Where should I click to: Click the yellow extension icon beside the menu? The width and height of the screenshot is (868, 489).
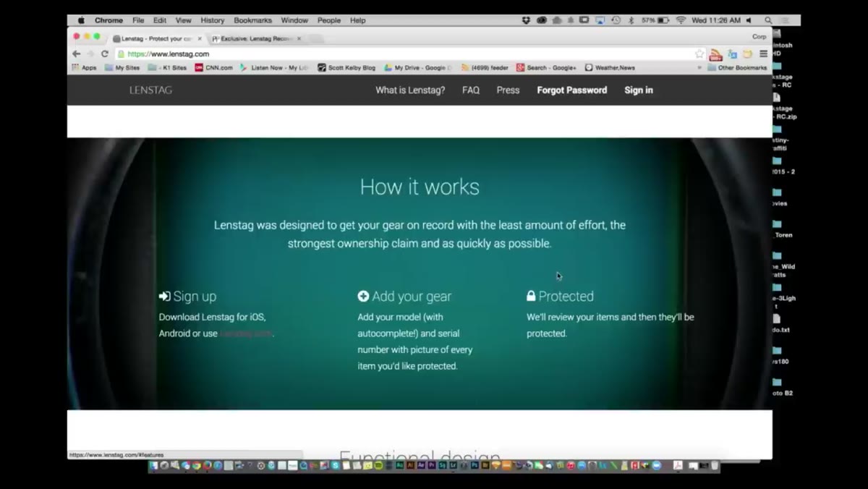pos(747,54)
